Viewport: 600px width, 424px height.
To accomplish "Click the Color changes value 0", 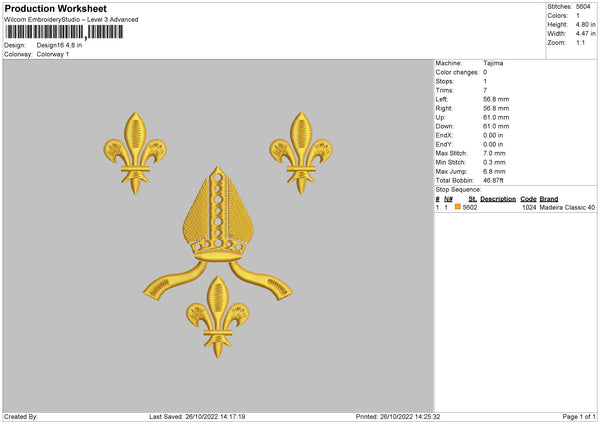I will pyautogui.click(x=485, y=72).
